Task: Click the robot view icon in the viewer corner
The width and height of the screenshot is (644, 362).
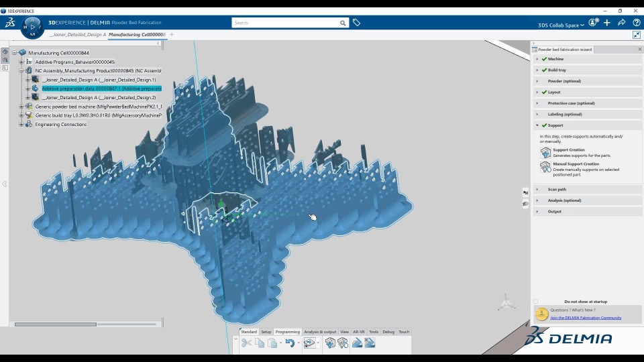Action: (x=506, y=302)
